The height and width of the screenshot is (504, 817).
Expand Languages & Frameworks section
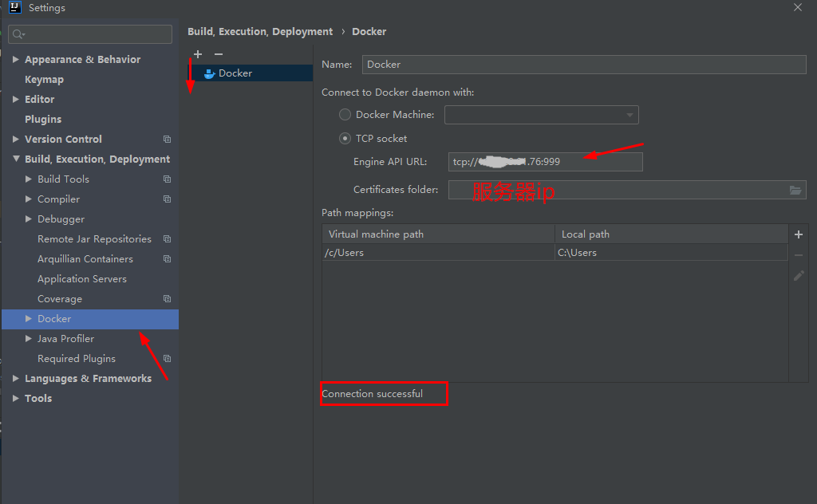click(x=16, y=379)
